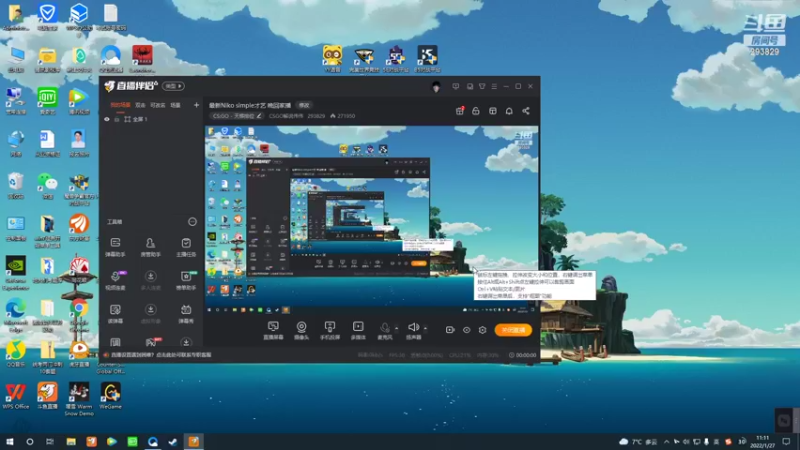Image resolution: width=800 pixels, height=450 pixels.
Task: Switch to the fourth scene tab
Action: tap(176, 105)
